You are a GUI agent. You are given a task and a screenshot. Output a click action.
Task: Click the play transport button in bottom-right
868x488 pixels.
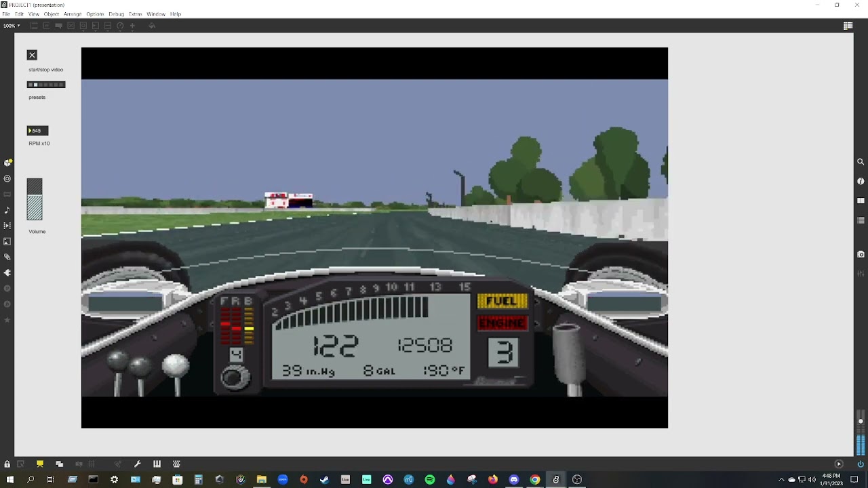tap(839, 464)
